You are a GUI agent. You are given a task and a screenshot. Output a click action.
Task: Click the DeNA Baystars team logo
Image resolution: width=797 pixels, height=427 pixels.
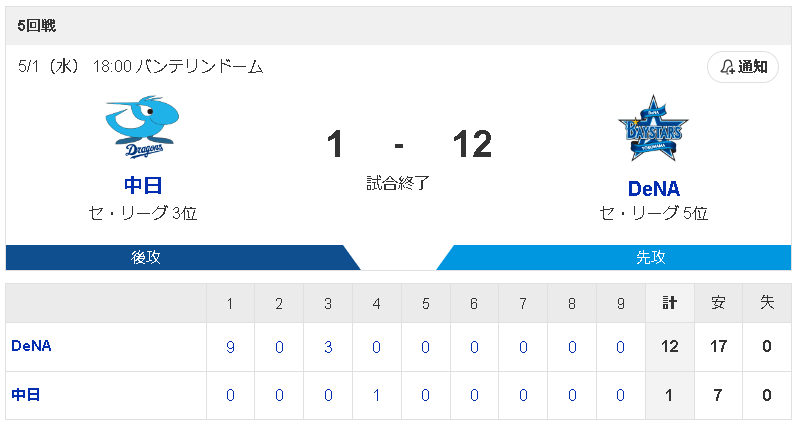pyautogui.click(x=653, y=128)
